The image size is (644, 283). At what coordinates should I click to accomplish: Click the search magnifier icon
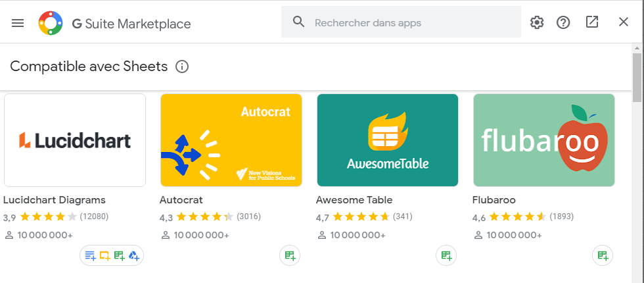299,22
